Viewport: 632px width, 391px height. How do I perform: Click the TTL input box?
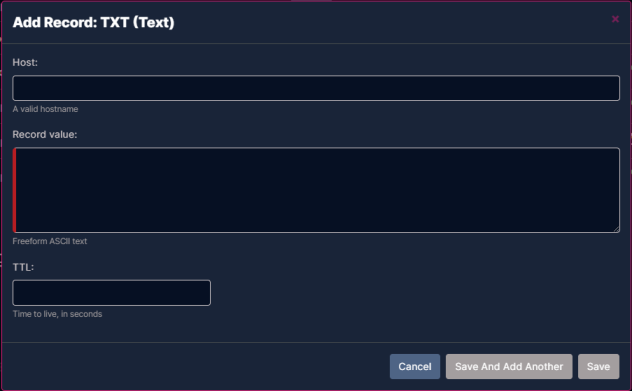click(x=112, y=293)
